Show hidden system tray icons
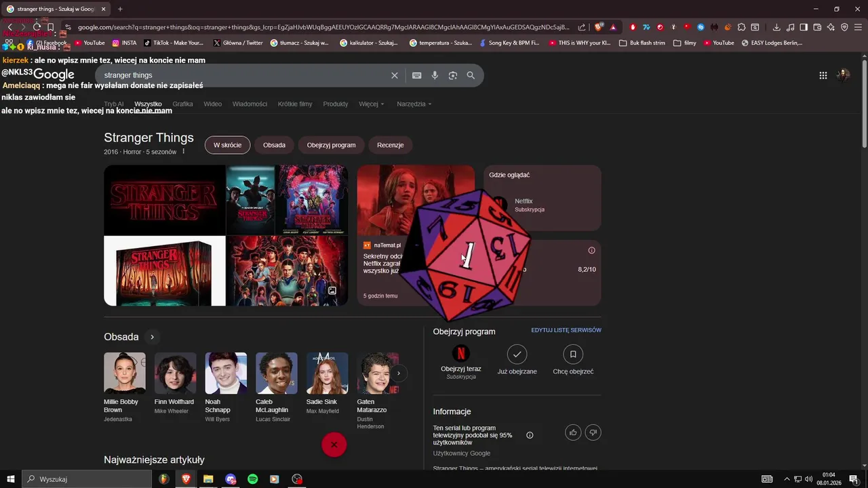The image size is (868, 488). point(787,479)
